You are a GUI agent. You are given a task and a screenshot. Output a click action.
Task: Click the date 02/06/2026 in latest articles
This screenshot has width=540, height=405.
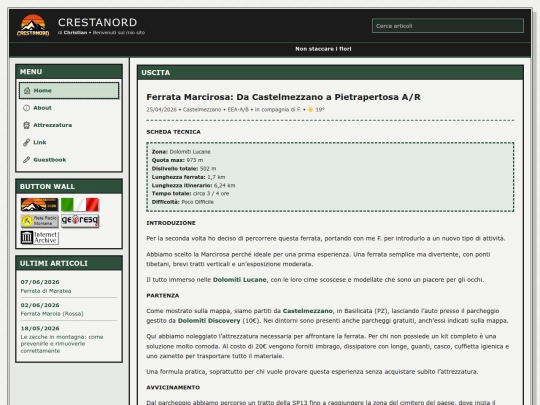(x=40, y=305)
